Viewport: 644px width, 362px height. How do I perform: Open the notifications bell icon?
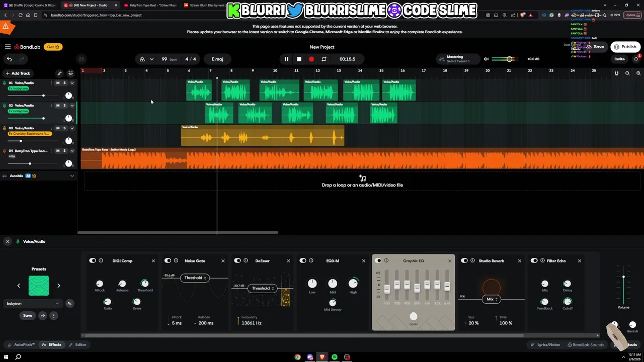(636, 59)
